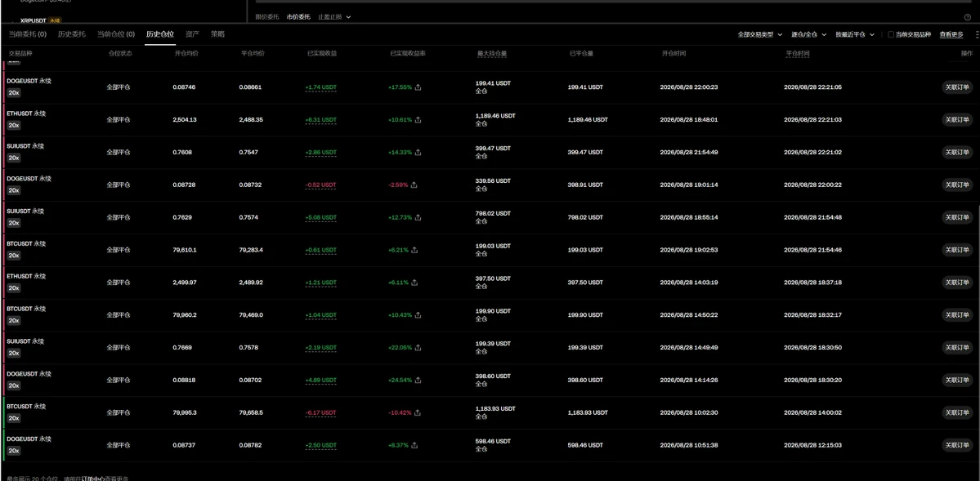Screen dimensions: 980x481
Task: Share the -2.59% DOGEUSDT loss
Action: (414, 185)
